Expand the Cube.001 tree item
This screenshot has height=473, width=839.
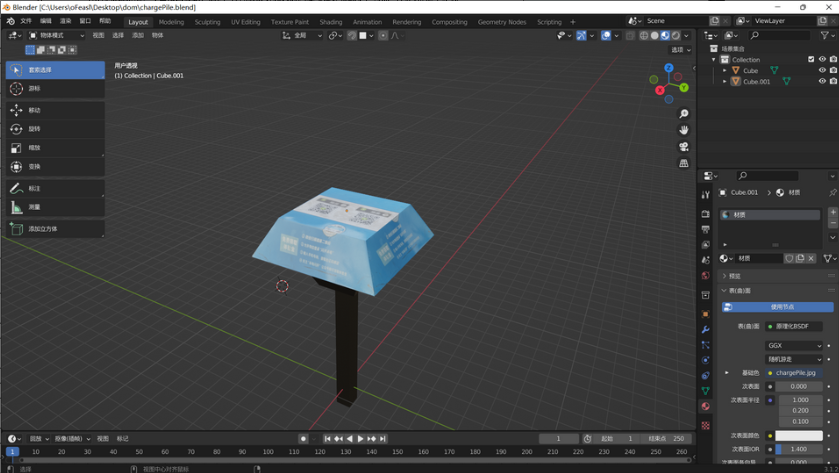coord(725,81)
